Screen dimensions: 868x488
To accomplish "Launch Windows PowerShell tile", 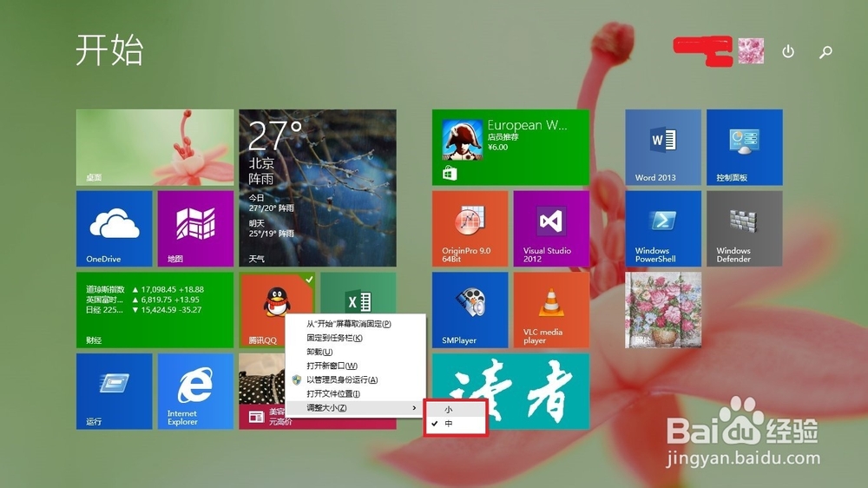I will click(x=663, y=228).
